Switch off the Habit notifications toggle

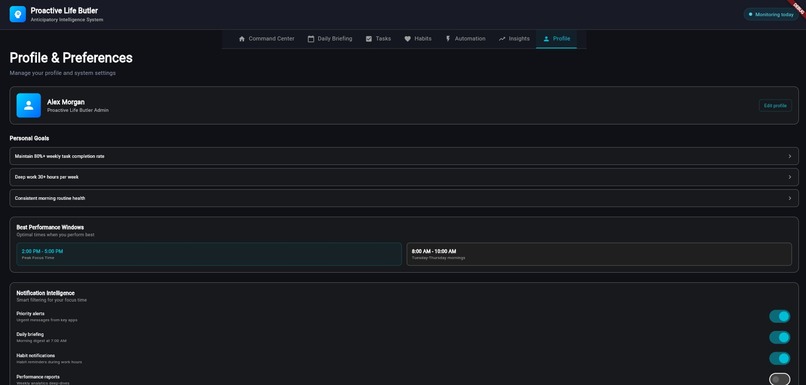pos(779,358)
